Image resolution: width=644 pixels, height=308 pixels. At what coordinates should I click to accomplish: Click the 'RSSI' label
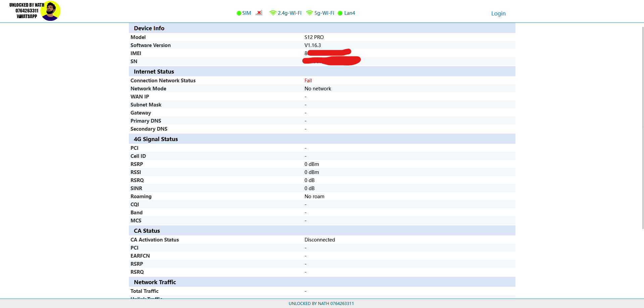pyautogui.click(x=136, y=172)
